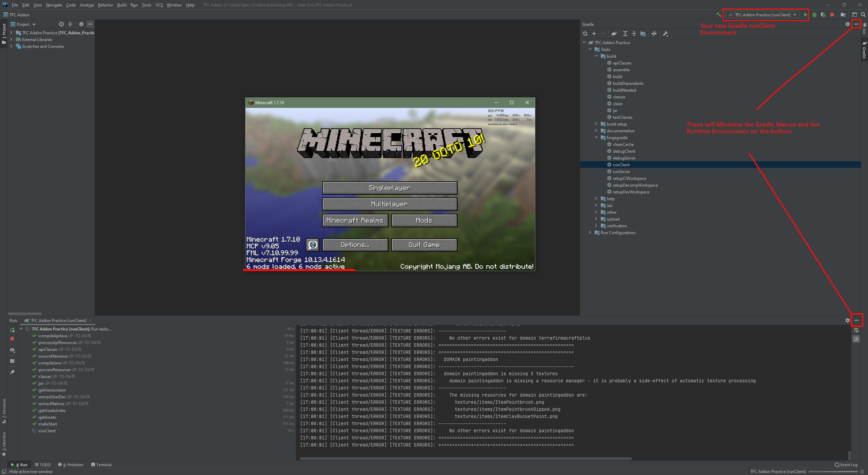Click Show Dependencies folder icon in Gradle toolbar
868x475 pixels.
(643, 34)
